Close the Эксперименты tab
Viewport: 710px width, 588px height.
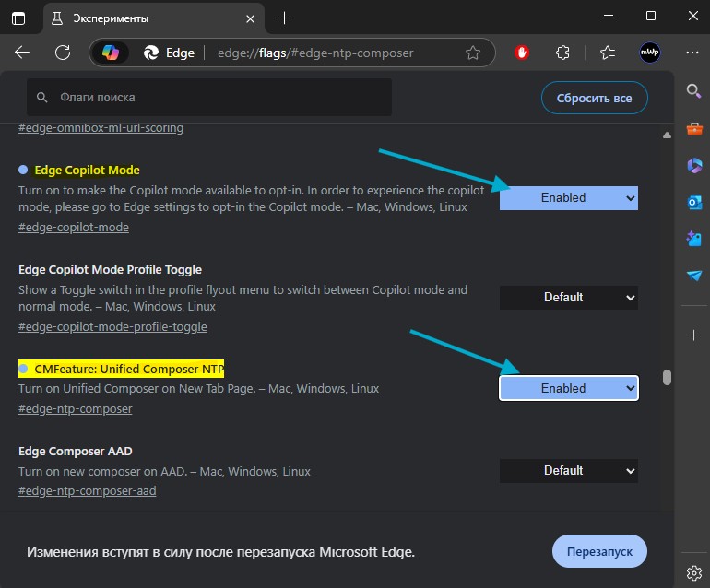pos(250,18)
